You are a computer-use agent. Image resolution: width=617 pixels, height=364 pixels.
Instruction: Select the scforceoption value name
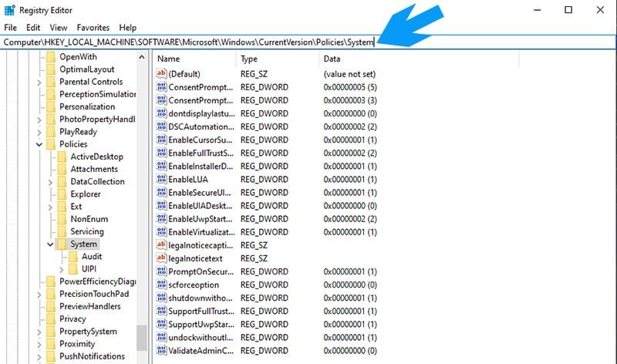[194, 285]
